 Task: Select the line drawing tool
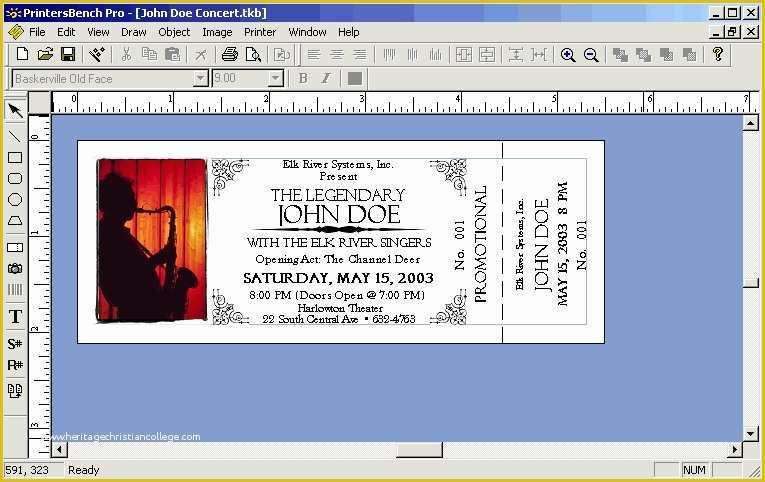point(15,136)
